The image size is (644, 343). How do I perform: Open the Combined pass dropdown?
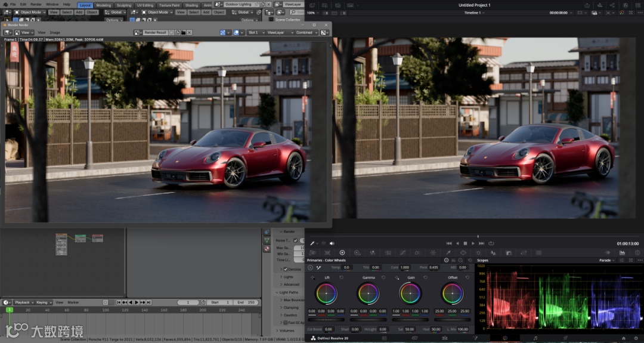[x=305, y=32]
